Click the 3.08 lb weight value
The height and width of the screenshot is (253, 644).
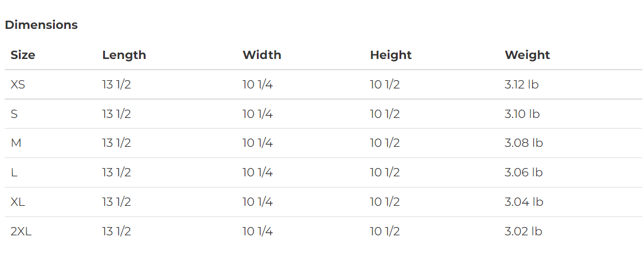point(523,143)
